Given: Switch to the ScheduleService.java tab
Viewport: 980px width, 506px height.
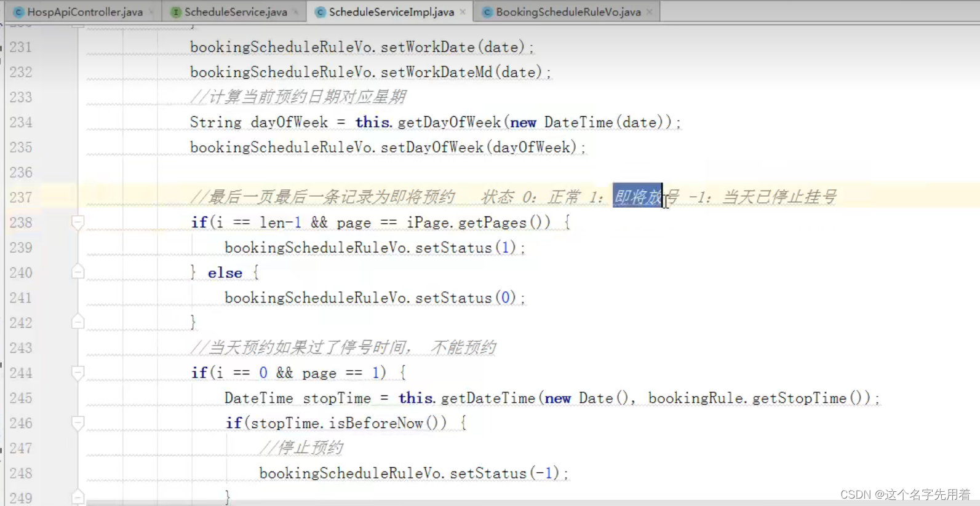Looking at the screenshot, I should (x=235, y=12).
